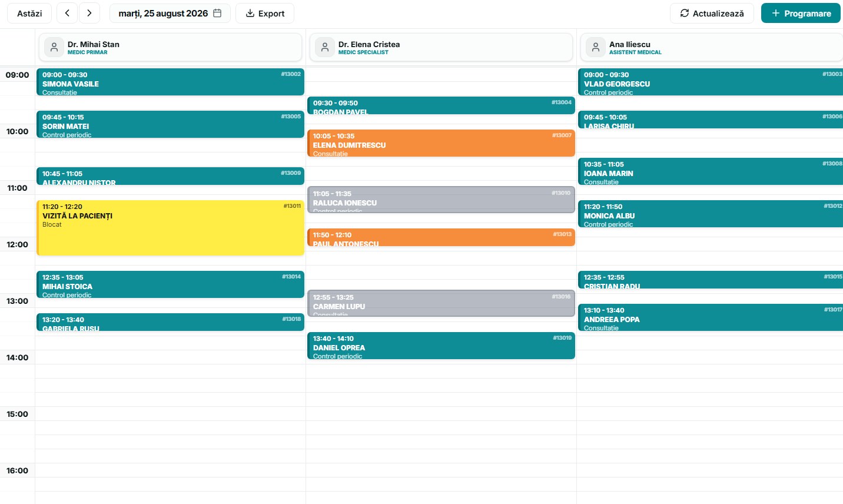Screen dimensions: 843x504
Task: Open Gabriela Rusu 13:20 appointment
Action: 170,322
